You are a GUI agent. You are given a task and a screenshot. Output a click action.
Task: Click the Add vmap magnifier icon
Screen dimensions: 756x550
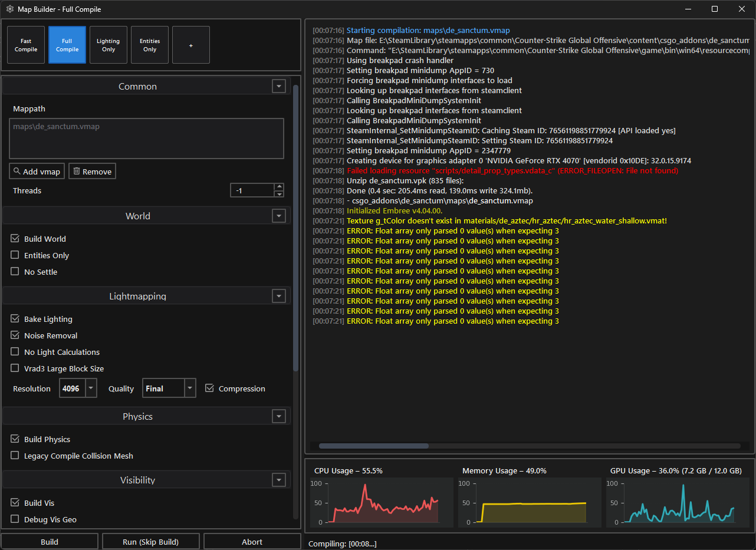coord(17,172)
